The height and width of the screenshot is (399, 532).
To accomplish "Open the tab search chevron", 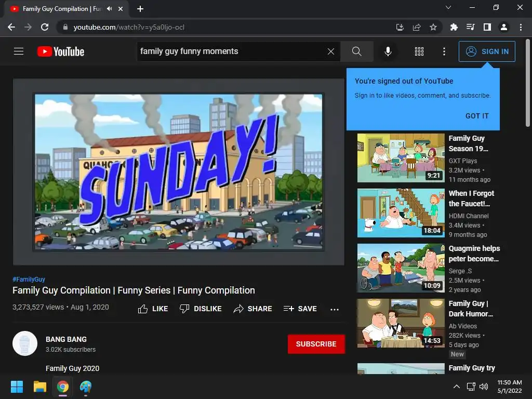I will pyautogui.click(x=448, y=7).
